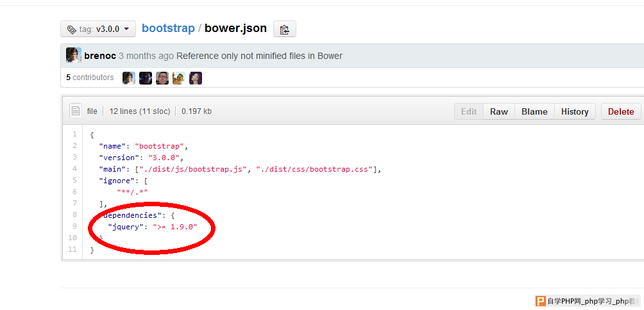Click the fifth contributor avatar
Screen dimensions: 644x310
click(x=196, y=78)
